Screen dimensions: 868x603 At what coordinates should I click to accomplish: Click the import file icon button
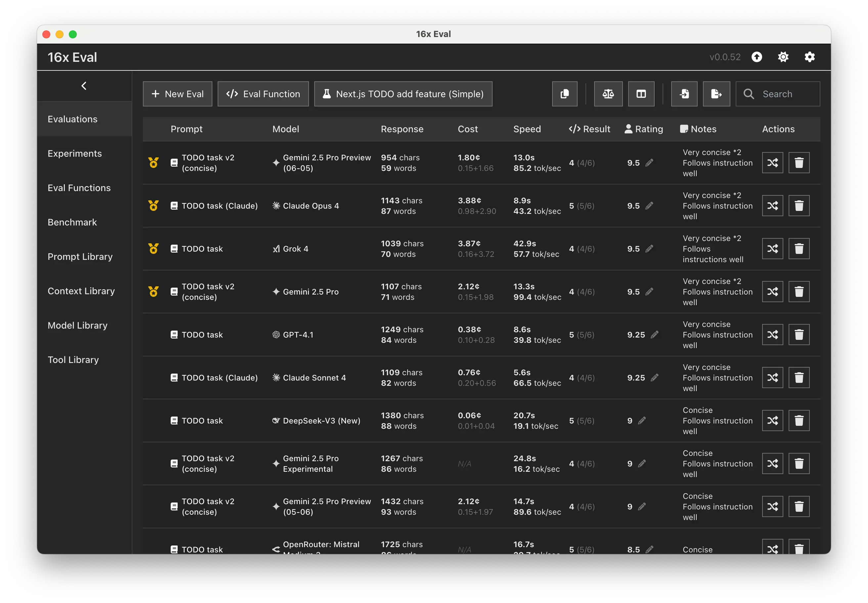click(x=684, y=94)
